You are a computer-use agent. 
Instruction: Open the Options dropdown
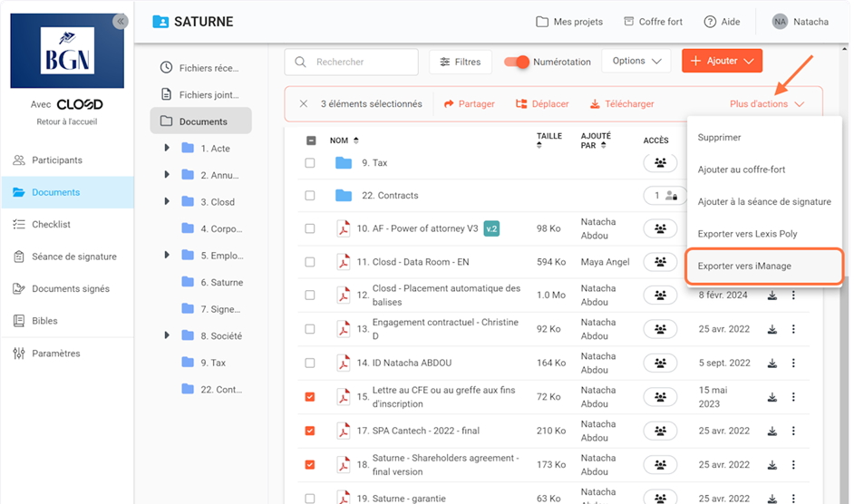(636, 62)
